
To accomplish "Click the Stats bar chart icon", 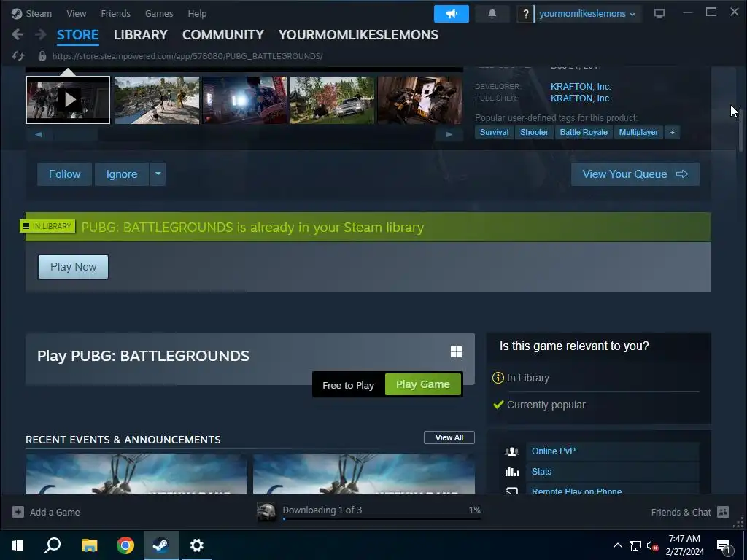I will (511, 472).
